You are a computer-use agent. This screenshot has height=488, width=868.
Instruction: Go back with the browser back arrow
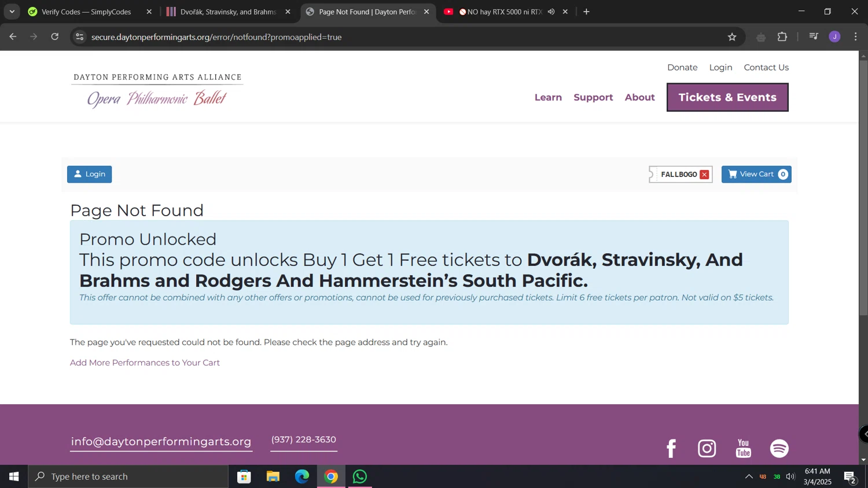coord(13,37)
